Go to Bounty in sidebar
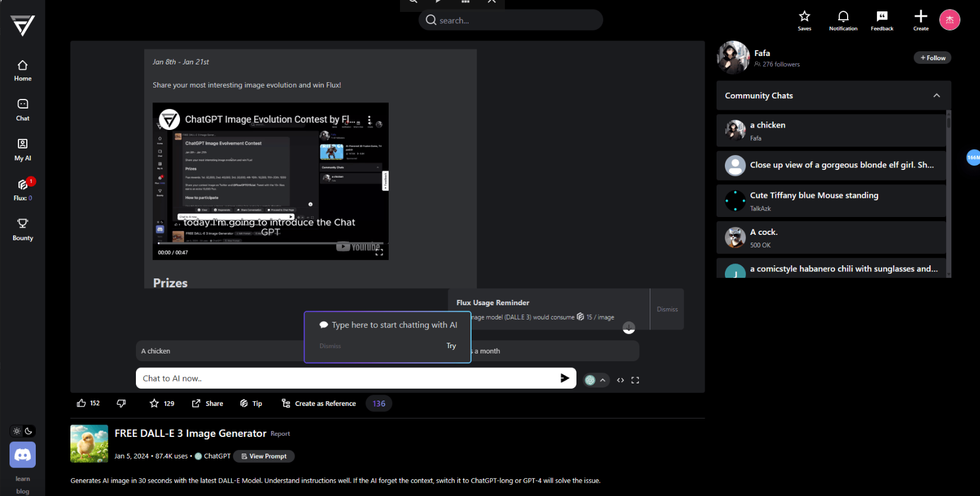 tap(23, 229)
